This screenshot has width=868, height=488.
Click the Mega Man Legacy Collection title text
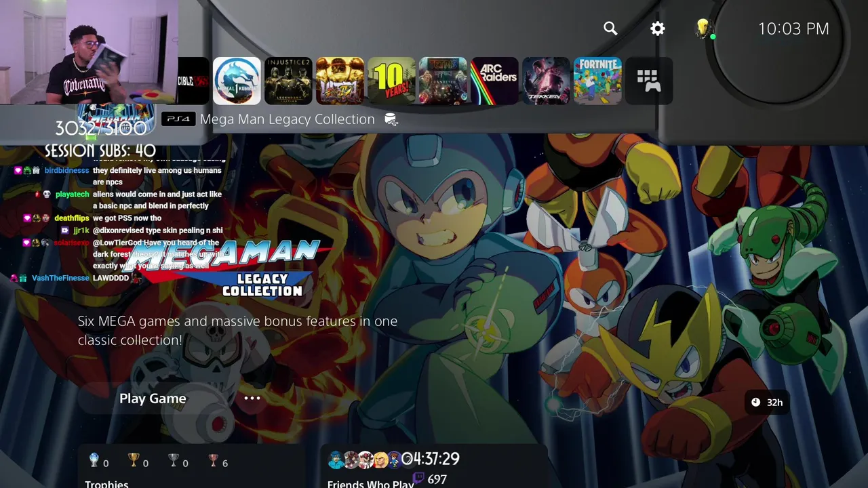click(x=288, y=119)
